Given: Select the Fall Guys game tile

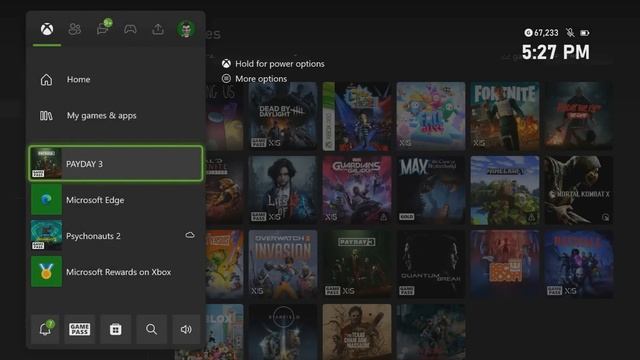Looking at the screenshot, I should coord(431,116).
